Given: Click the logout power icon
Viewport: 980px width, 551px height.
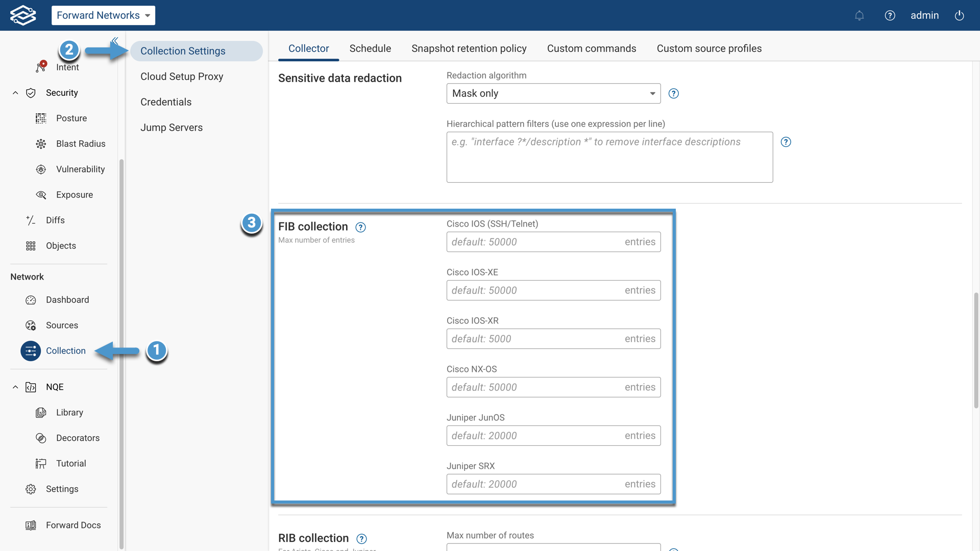Looking at the screenshot, I should 959,15.
